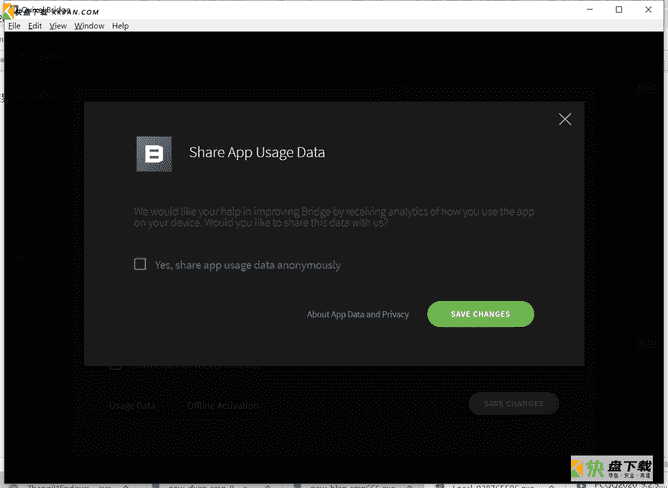Image resolution: width=668 pixels, height=488 pixels.
Task: Open the Window menu
Action: pyautogui.click(x=89, y=26)
